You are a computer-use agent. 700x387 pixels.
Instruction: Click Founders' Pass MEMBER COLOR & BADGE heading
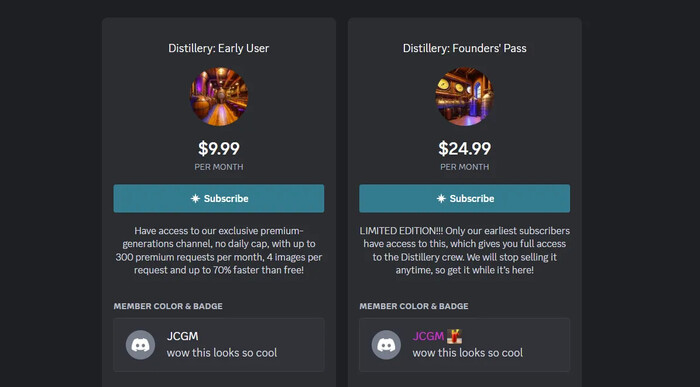414,306
